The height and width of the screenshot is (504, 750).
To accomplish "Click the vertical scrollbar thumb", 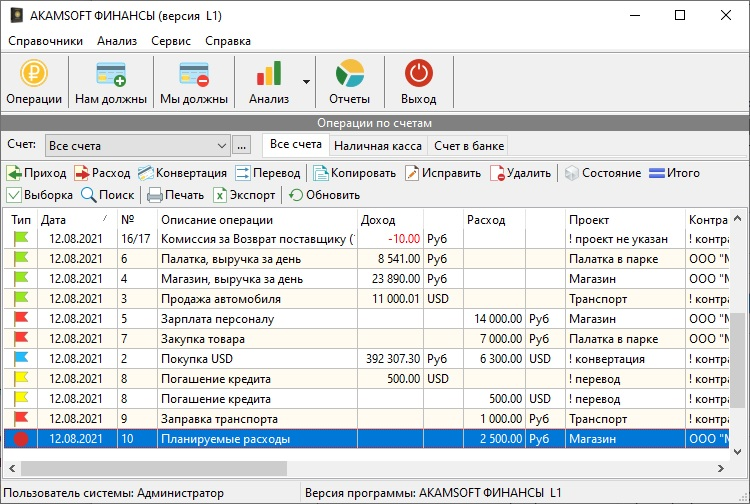I will click(x=737, y=360).
